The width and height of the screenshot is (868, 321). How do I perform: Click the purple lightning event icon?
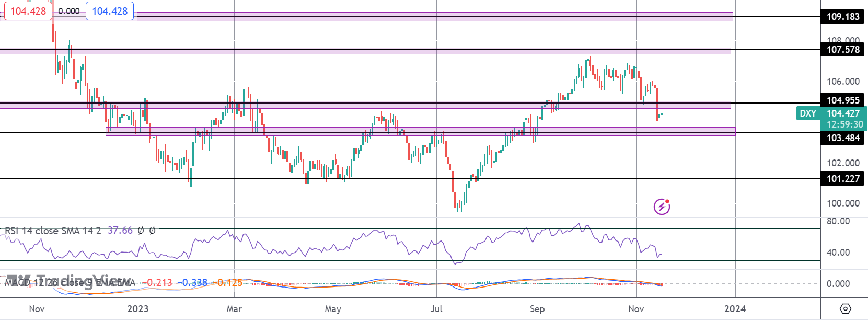pos(662,207)
